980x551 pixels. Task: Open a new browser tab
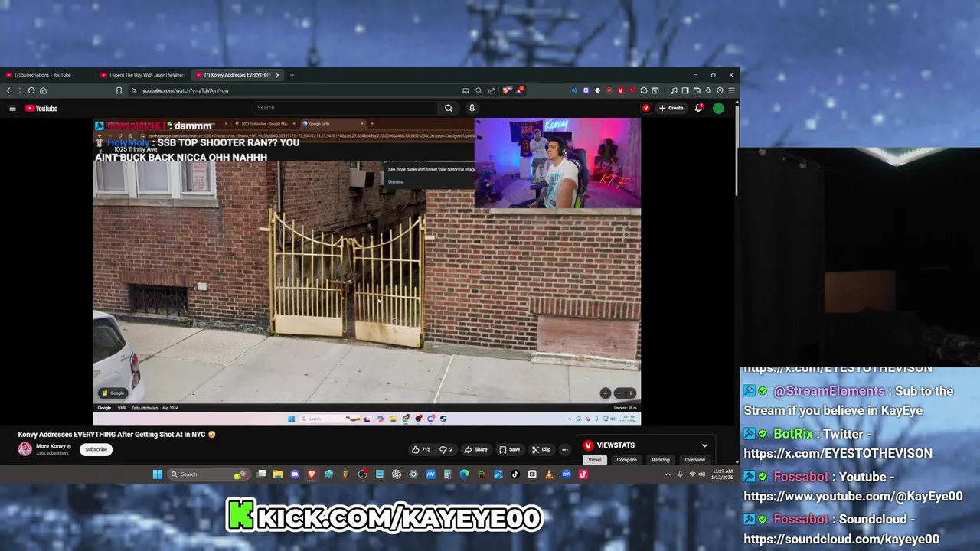tap(292, 75)
